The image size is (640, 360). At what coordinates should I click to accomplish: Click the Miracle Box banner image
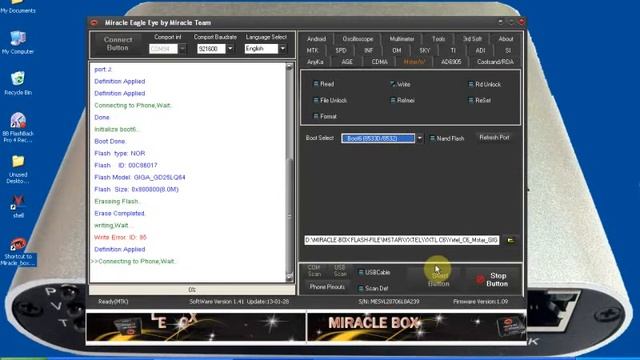tap(416, 326)
